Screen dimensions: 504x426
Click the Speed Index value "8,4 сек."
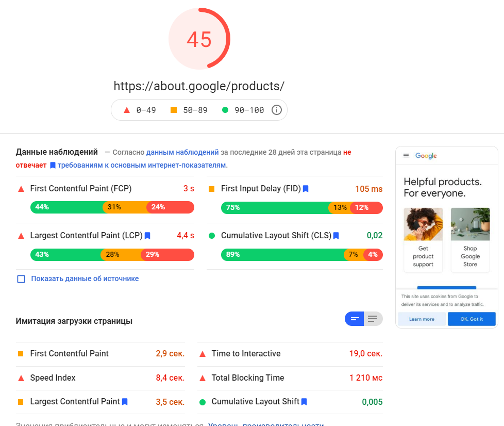coord(170,378)
